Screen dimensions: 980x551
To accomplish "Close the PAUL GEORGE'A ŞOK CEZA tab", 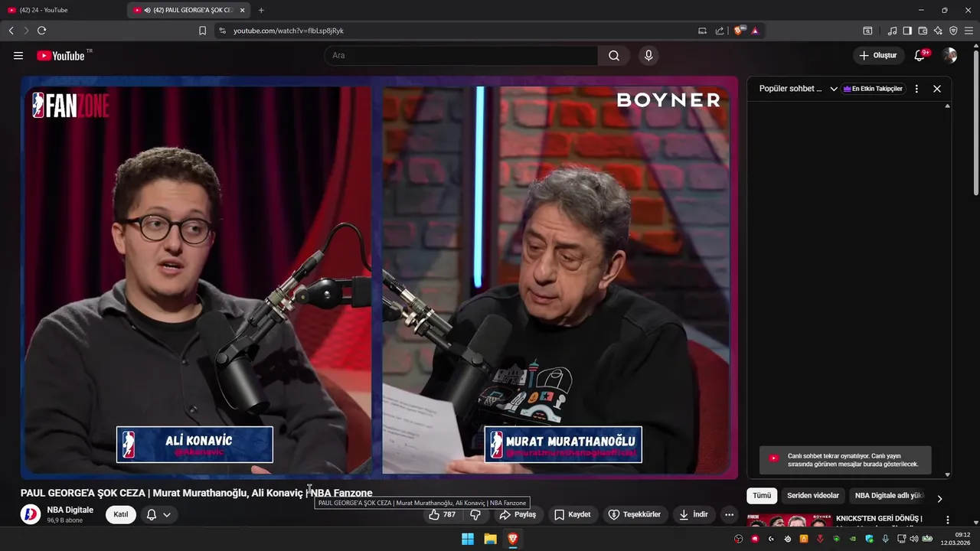I will 243,10.
